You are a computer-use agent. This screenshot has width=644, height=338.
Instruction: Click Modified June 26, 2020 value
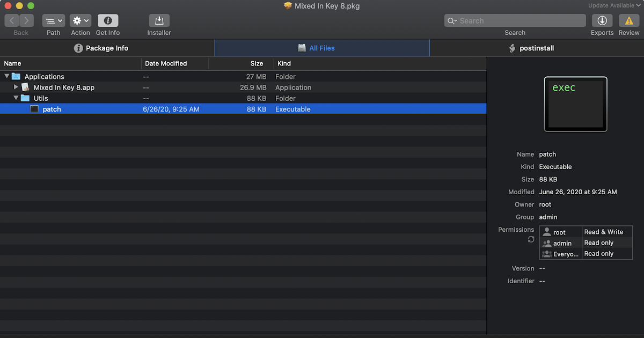click(578, 192)
